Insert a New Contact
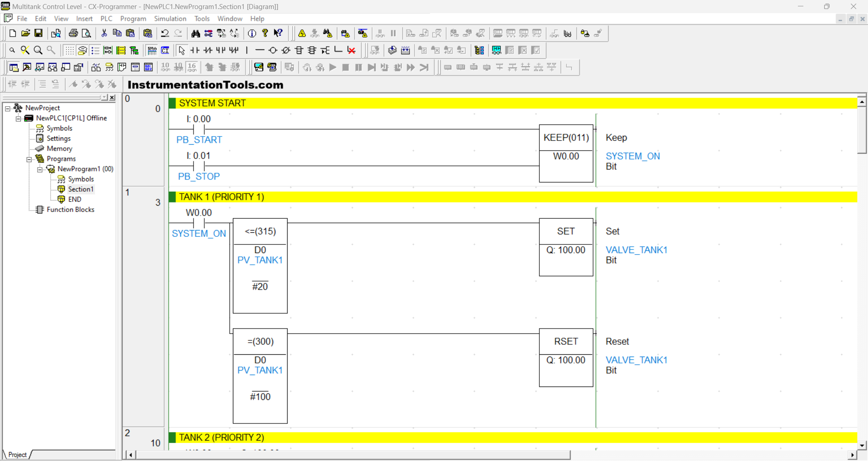868x461 pixels. pyautogui.click(x=195, y=50)
